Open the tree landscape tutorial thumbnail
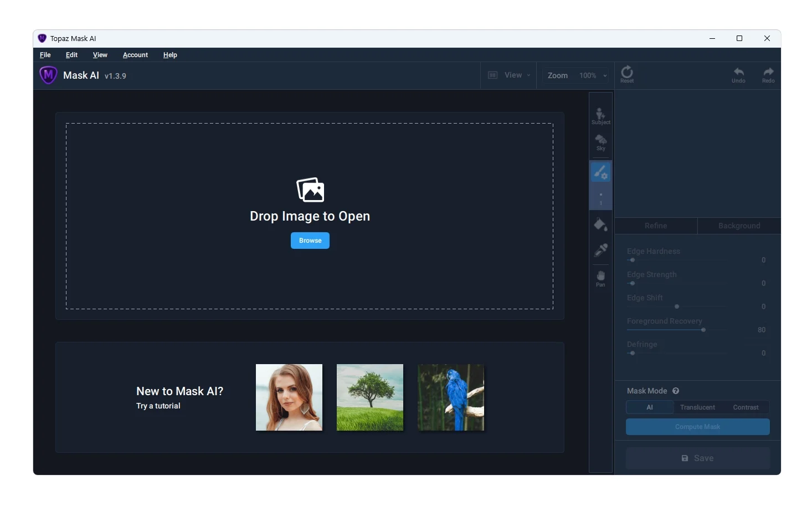 (370, 397)
